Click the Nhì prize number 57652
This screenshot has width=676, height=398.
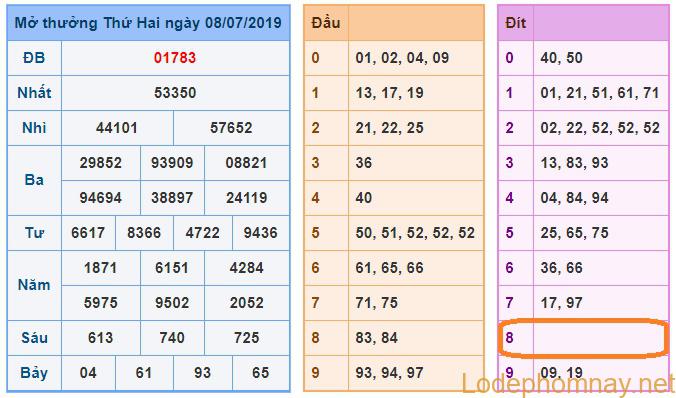(x=231, y=128)
